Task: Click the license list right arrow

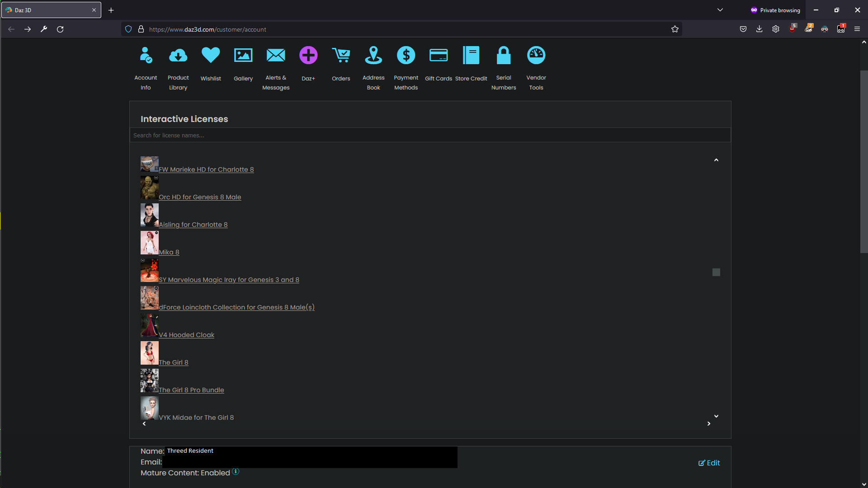Action: click(709, 423)
